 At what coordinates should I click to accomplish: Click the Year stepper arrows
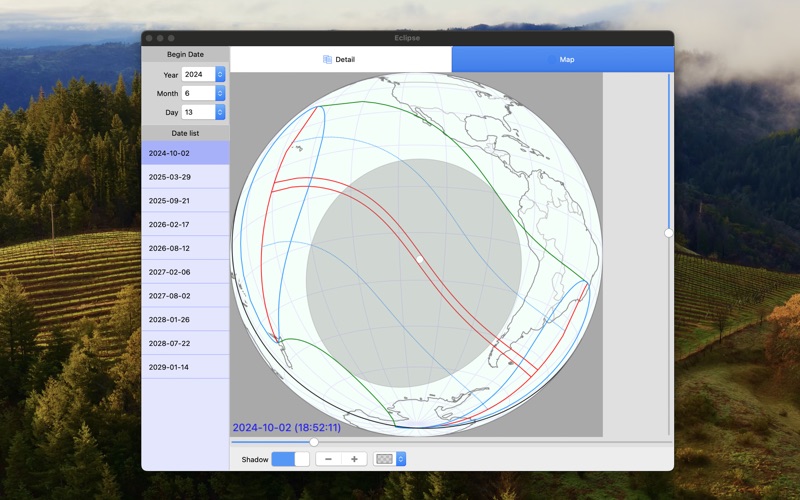point(220,74)
